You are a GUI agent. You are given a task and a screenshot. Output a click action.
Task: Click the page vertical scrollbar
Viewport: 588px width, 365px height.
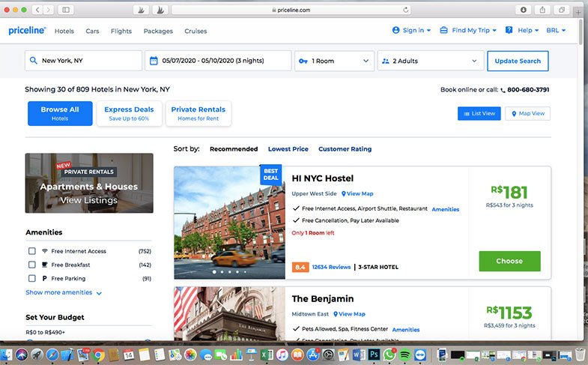pyautogui.click(x=581, y=32)
